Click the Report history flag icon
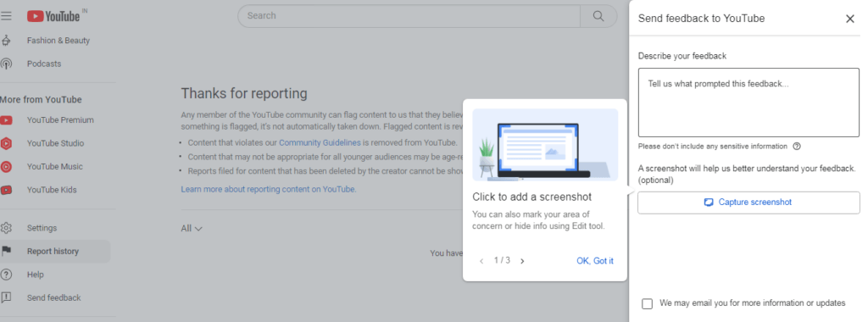 (x=6, y=251)
